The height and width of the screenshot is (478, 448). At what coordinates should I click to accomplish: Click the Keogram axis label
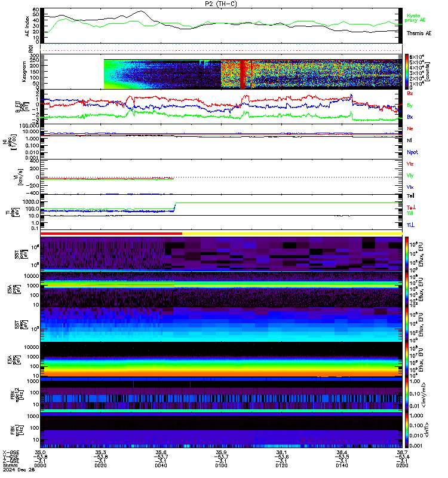tap(24, 72)
